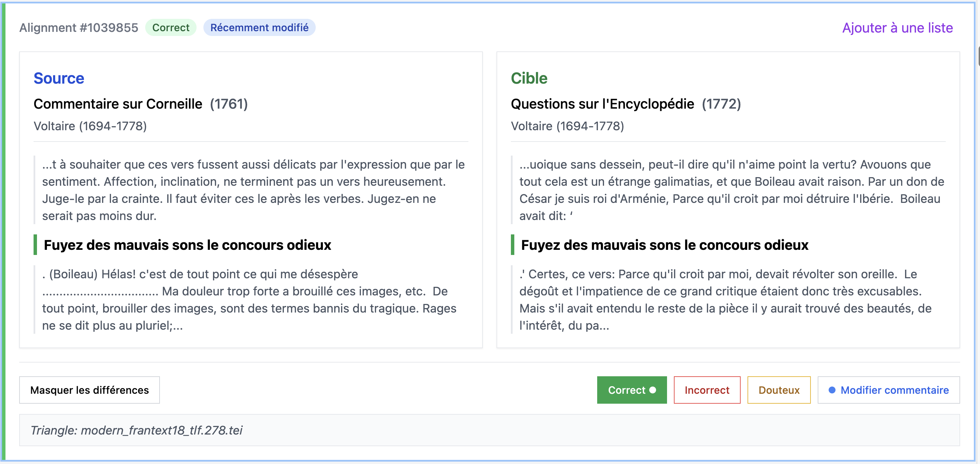Mark the alignment as Douteux
This screenshot has width=980, height=464.
[778, 390]
